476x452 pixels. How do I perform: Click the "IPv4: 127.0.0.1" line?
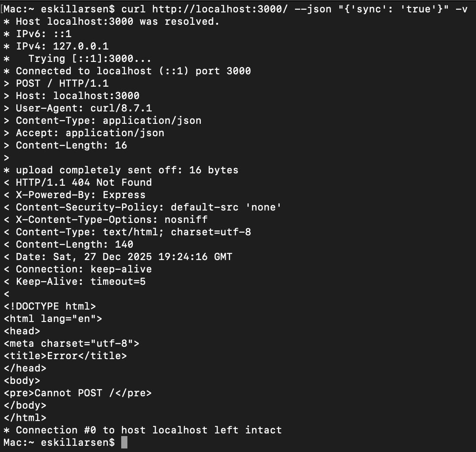point(62,46)
